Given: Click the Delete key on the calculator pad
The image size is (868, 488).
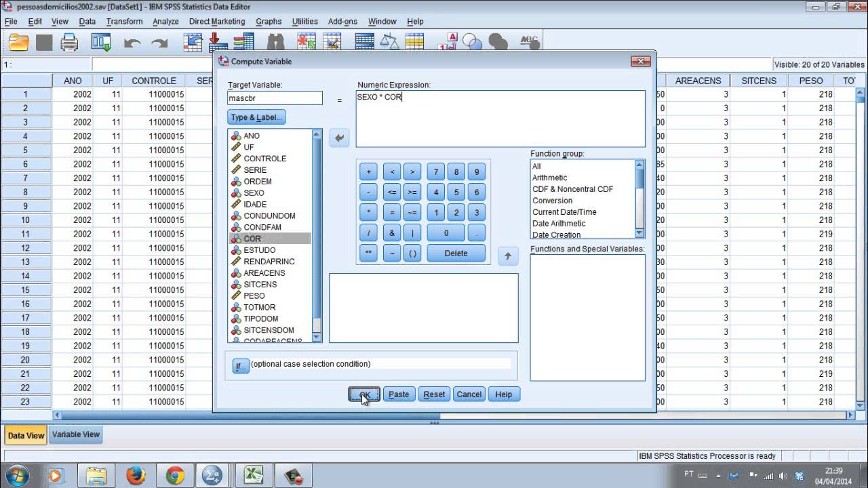Looking at the screenshot, I should click(456, 253).
